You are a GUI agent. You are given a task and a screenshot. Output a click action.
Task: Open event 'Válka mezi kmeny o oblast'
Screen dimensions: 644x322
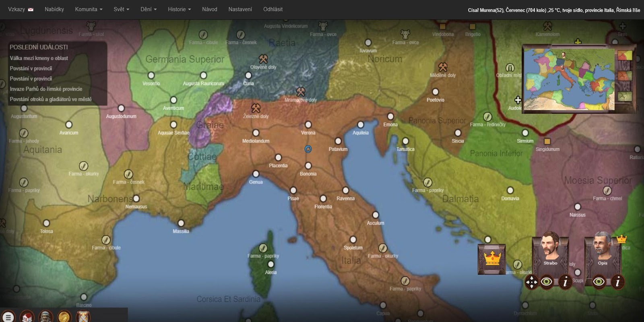pyautogui.click(x=39, y=58)
